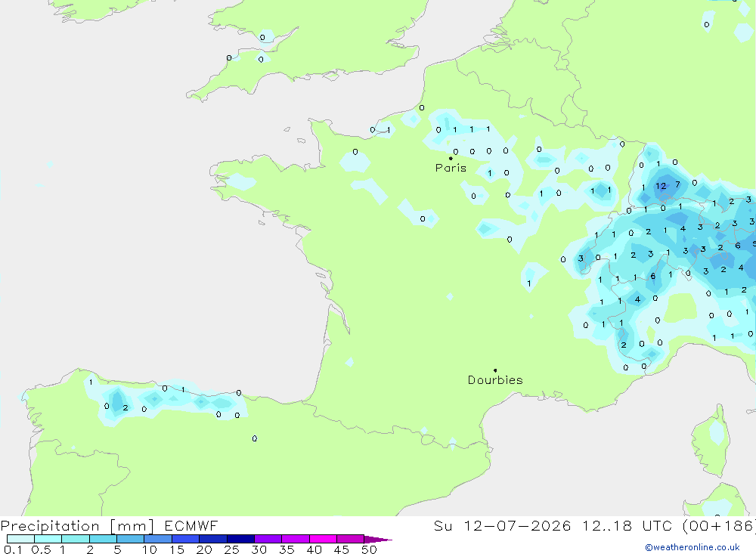The width and height of the screenshot is (756, 554).
Task: Click the legend label '10'
Action: click(150, 549)
